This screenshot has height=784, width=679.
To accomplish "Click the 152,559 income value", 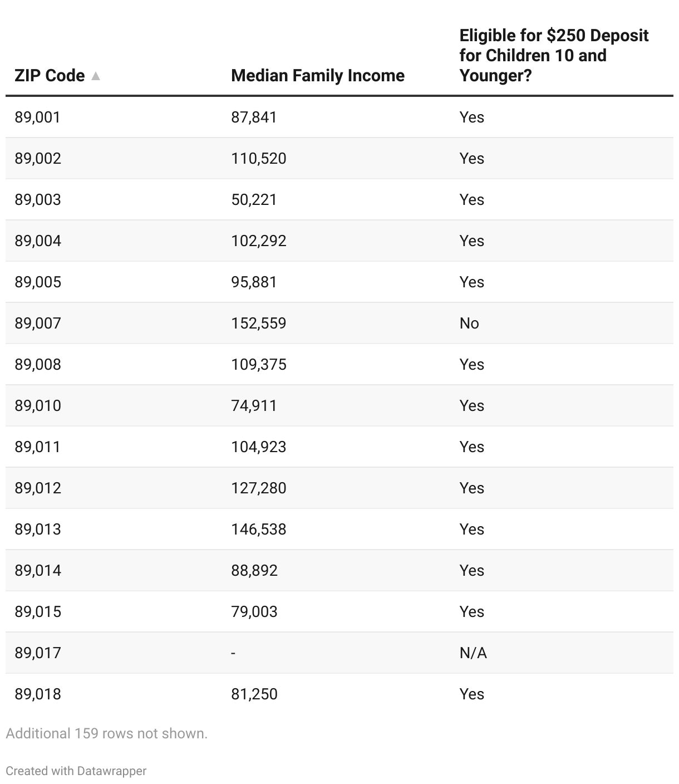I will (x=259, y=324).
